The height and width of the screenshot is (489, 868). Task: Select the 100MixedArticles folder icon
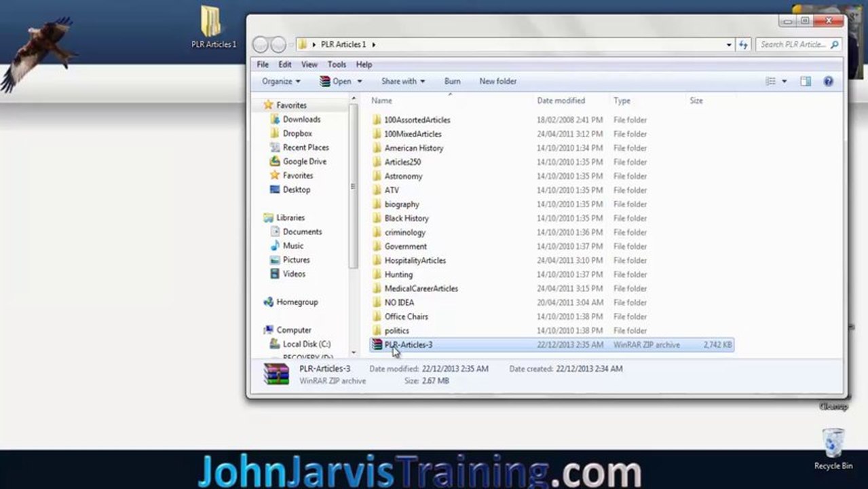pos(377,134)
